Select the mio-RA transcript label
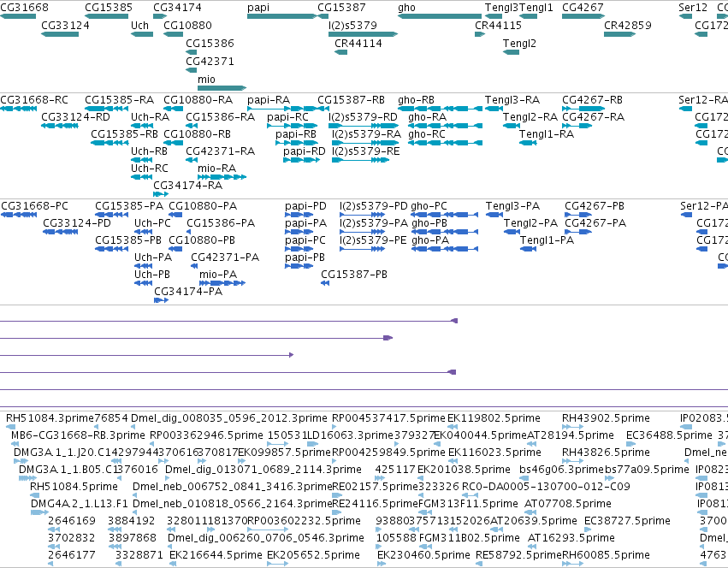This screenshot has height=568, width=728. pyautogui.click(x=216, y=169)
